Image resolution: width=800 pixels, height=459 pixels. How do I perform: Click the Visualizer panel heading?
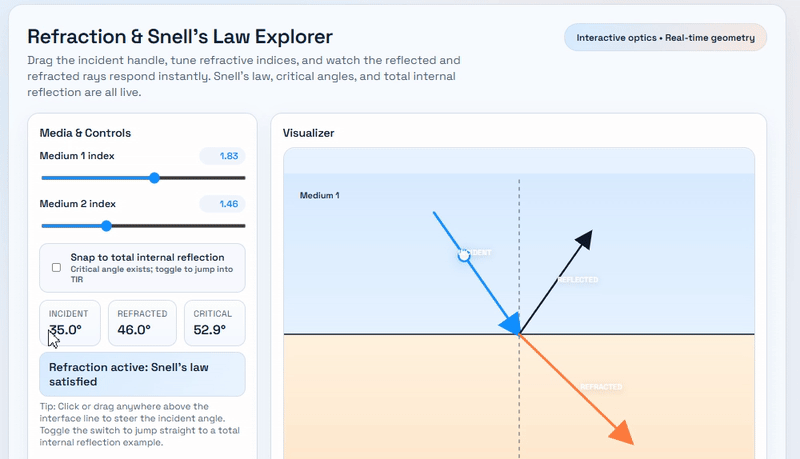(x=308, y=133)
